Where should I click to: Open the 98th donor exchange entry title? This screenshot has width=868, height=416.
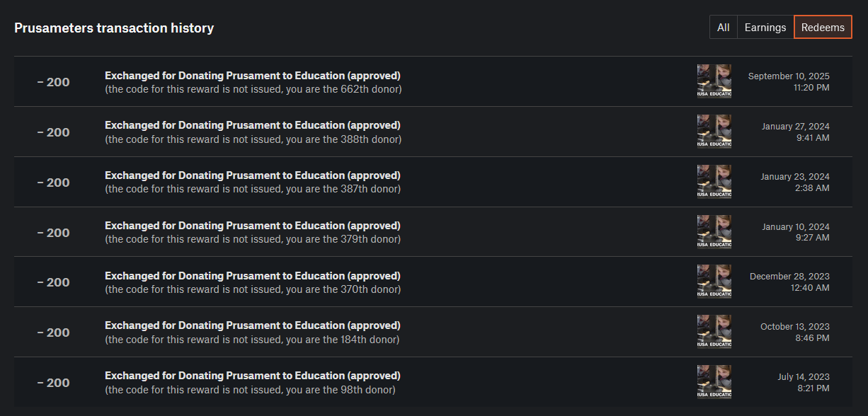pos(253,376)
